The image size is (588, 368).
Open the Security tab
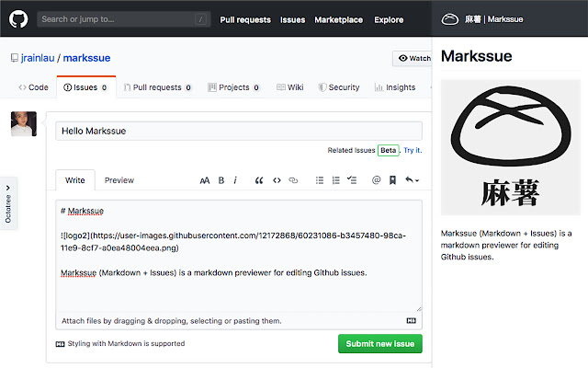pyautogui.click(x=339, y=87)
